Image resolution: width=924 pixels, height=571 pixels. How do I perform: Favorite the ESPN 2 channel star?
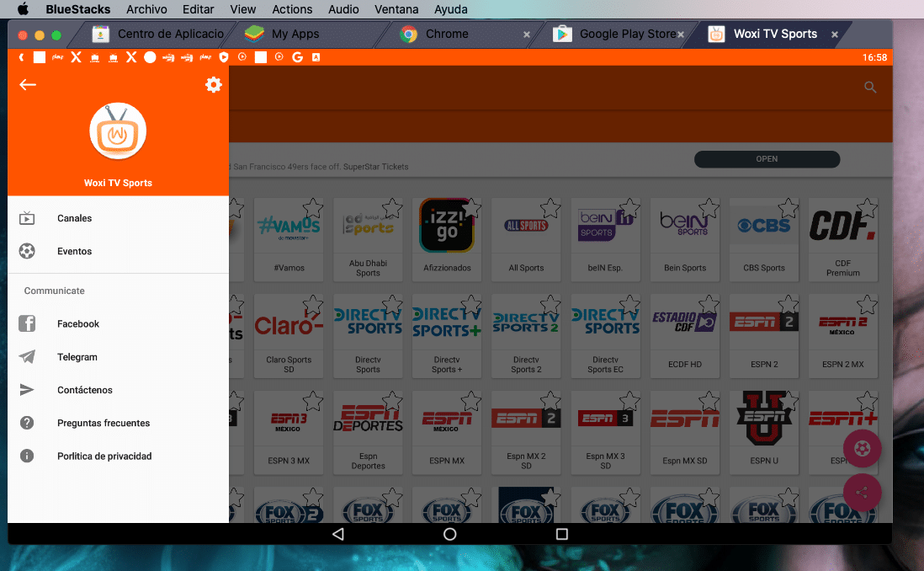pos(789,305)
